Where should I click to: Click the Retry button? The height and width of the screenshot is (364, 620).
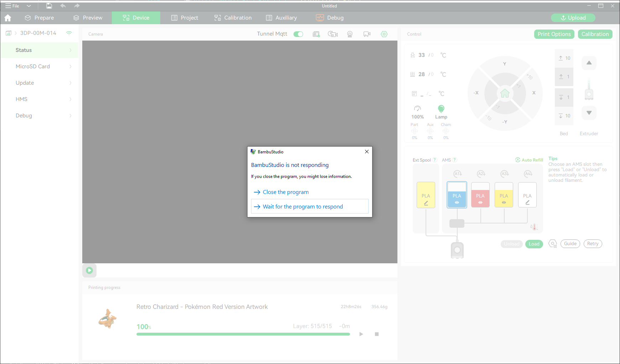[x=593, y=244]
